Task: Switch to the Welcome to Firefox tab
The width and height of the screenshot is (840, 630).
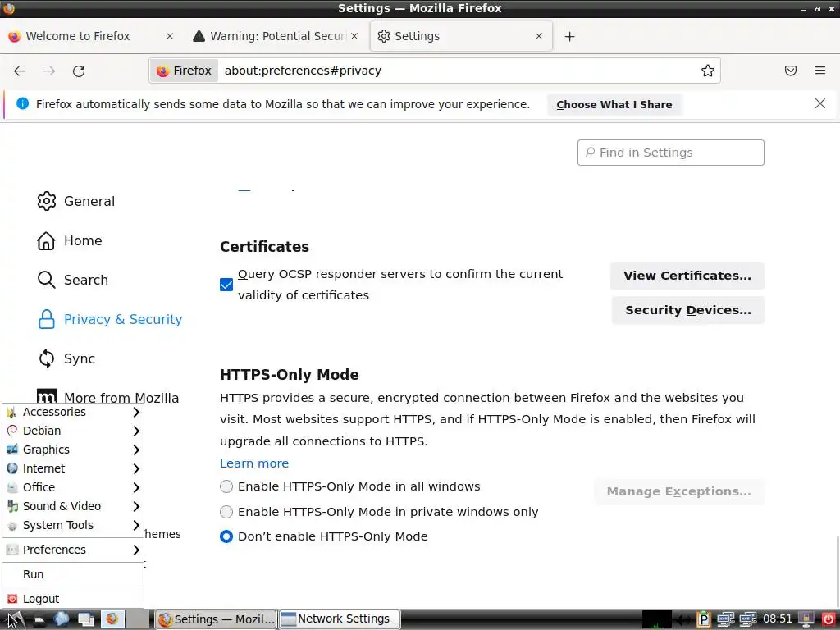Action: pyautogui.click(x=91, y=36)
